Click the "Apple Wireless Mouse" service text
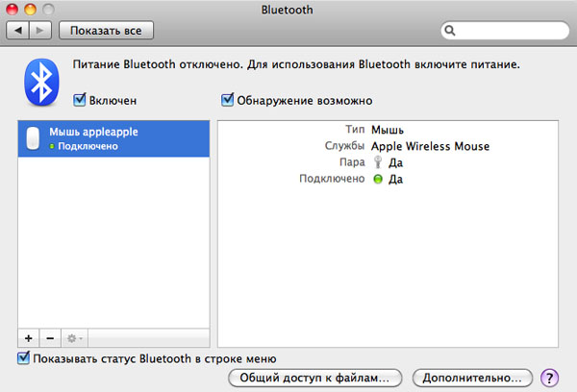Screen dimensions: 577x392 coord(431,146)
